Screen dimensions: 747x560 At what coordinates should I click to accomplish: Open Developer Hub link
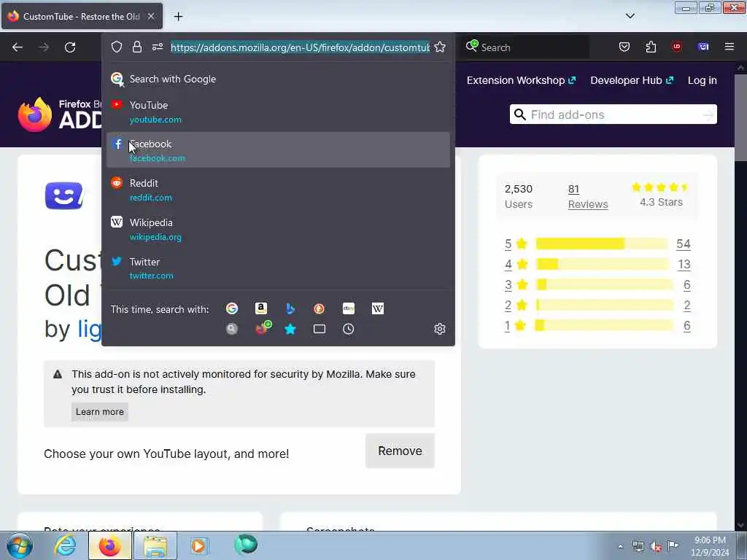632,80
